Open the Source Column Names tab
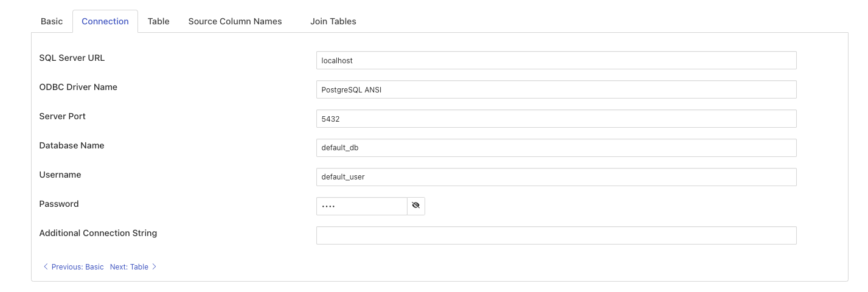This screenshot has height=292, width=868. pyautogui.click(x=235, y=21)
